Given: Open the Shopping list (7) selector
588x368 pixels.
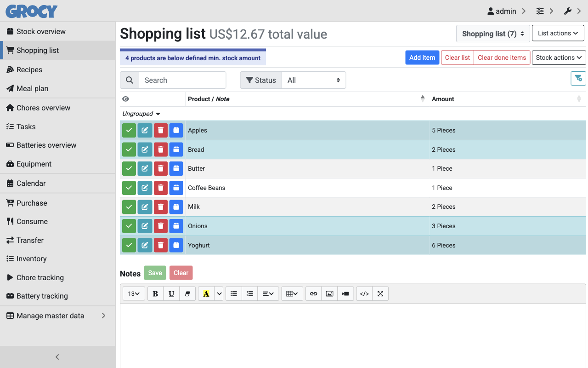Looking at the screenshot, I should [x=493, y=34].
